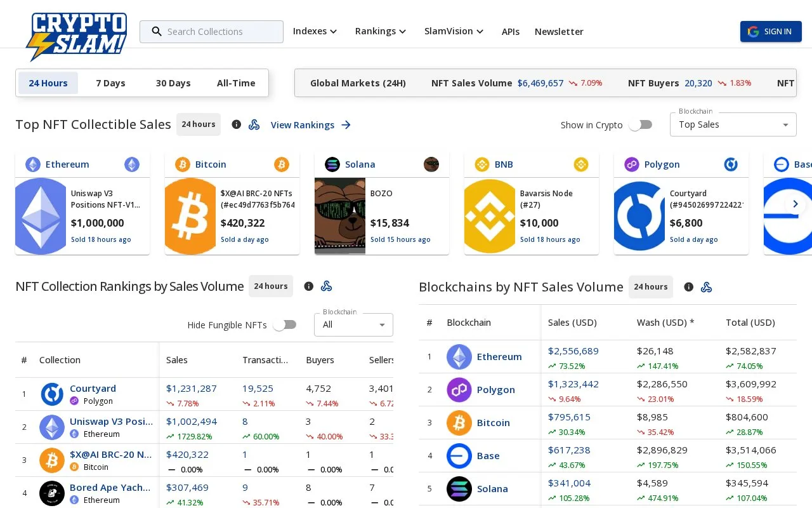Click the Courtyard collection icon in top-right of Polygon card

click(731, 164)
